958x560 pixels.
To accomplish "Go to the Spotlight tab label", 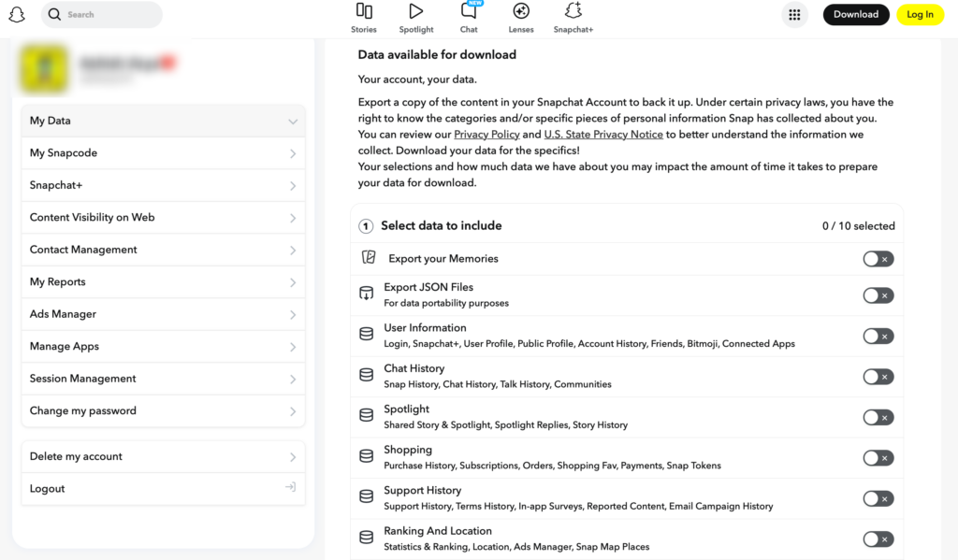I will tap(416, 29).
